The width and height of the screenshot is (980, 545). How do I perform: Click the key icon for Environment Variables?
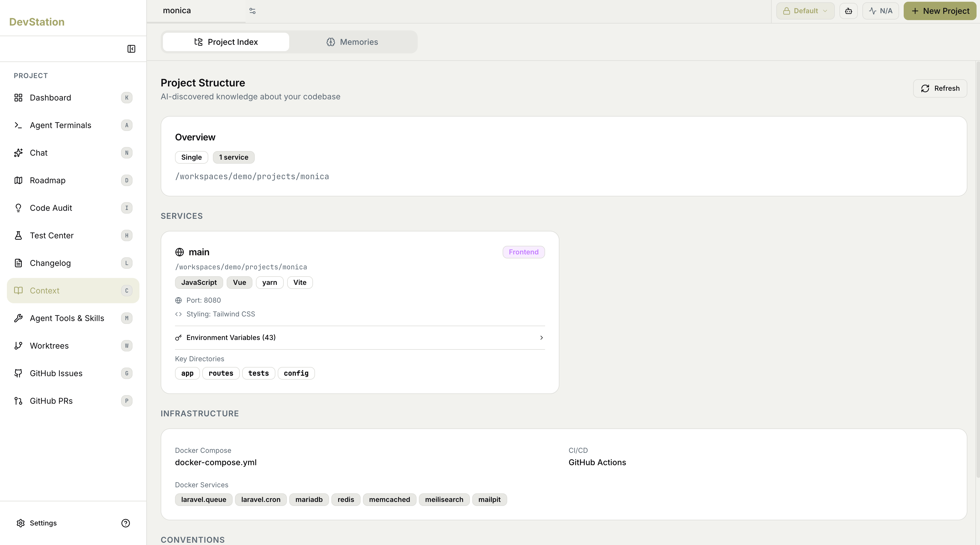point(178,338)
